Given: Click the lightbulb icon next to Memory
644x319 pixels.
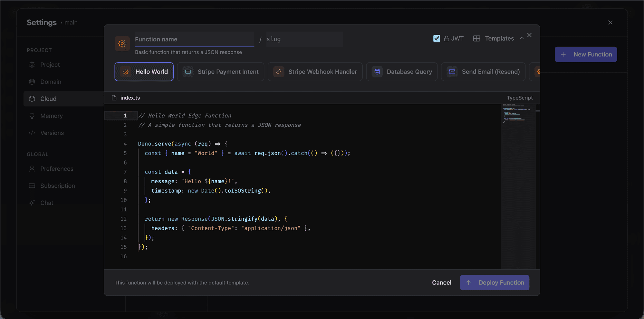Looking at the screenshot, I should [x=32, y=115].
